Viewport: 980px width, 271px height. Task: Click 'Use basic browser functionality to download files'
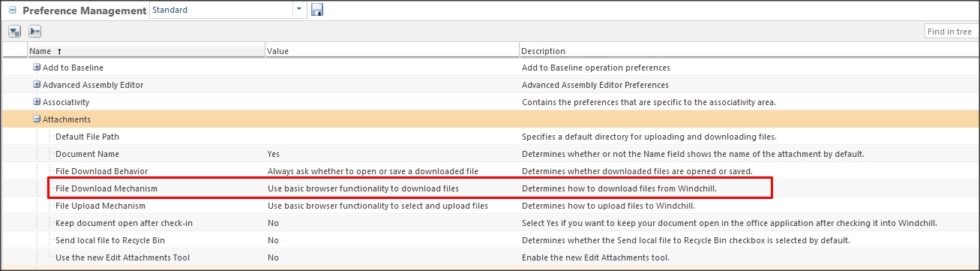363,188
